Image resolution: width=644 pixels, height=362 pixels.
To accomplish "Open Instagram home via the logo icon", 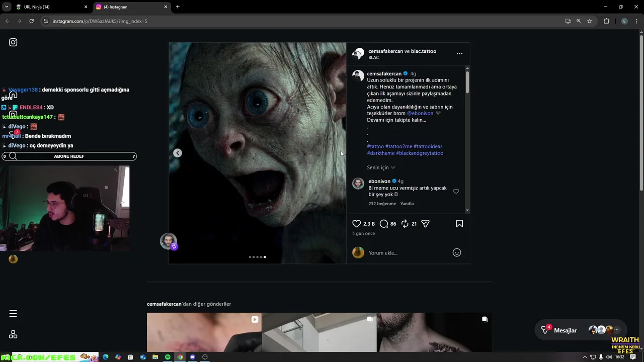I will pyautogui.click(x=13, y=42).
